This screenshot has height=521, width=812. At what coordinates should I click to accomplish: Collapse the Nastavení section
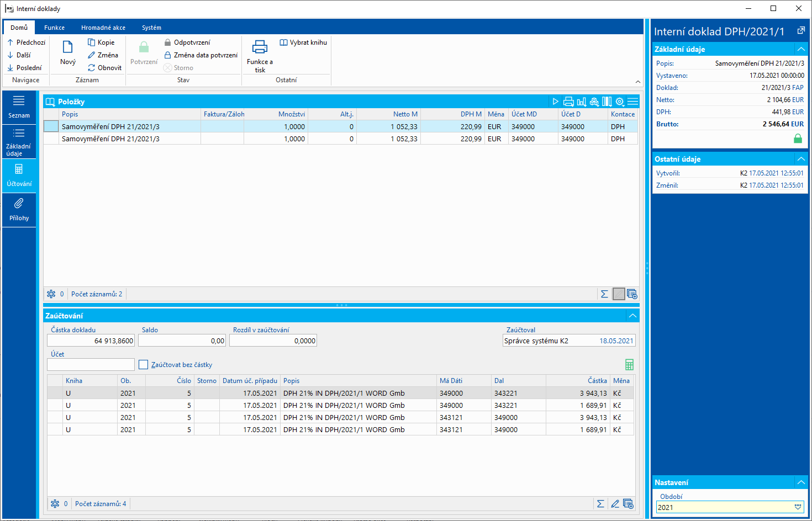801,482
